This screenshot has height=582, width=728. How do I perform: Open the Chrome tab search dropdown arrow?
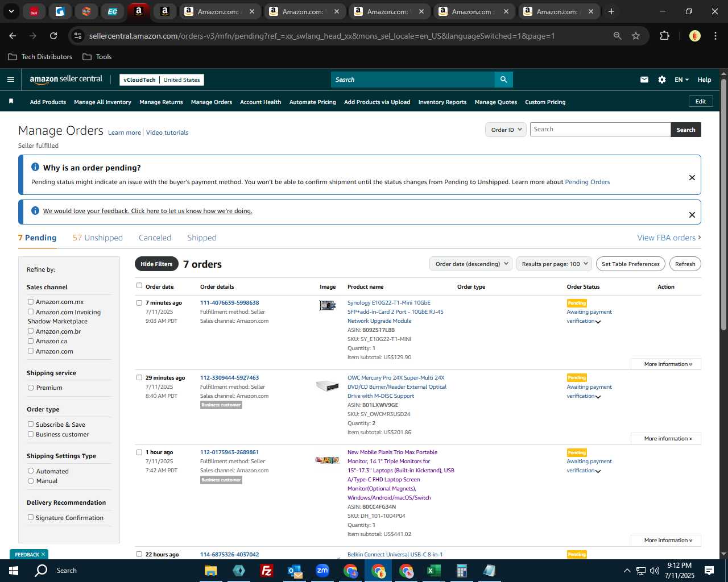tap(11, 11)
